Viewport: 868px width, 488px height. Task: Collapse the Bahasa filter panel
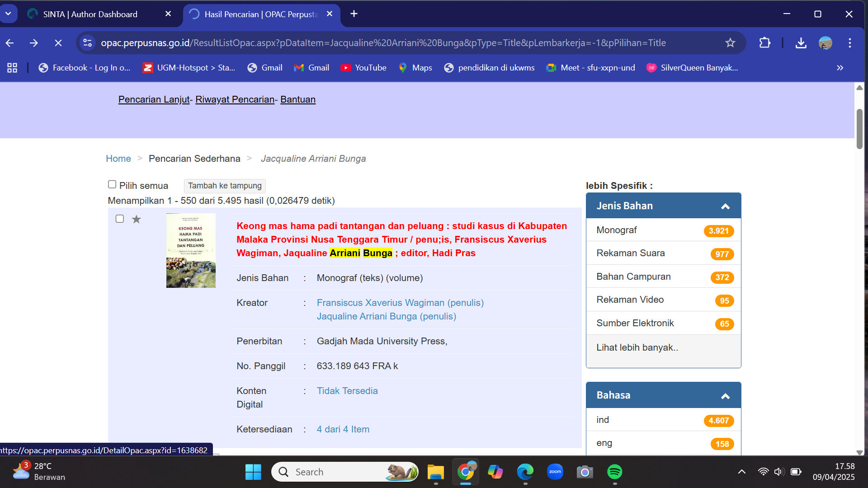pos(725,396)
